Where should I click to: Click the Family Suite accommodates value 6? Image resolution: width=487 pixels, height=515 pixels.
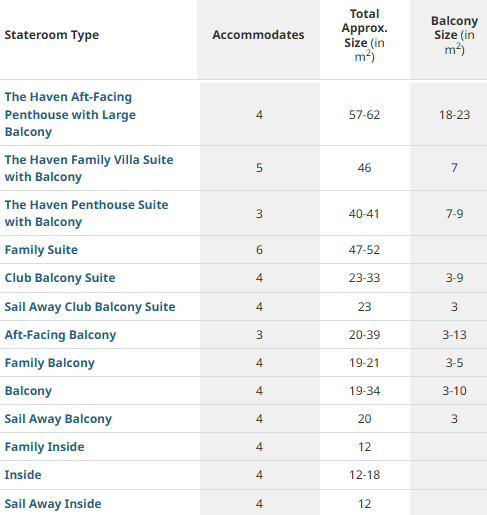pos(259,250)
